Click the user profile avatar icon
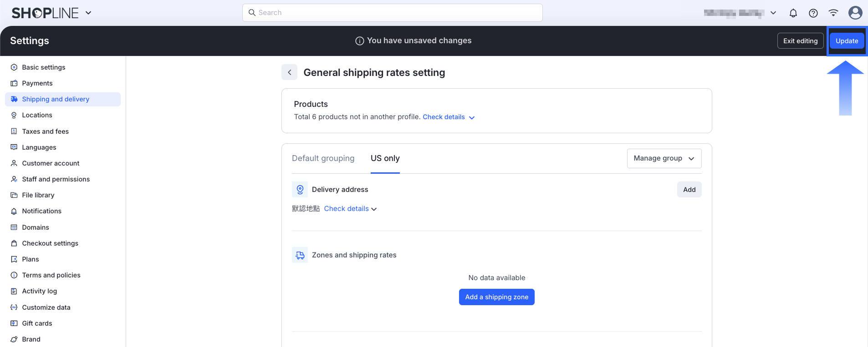 tap(855, 13)
